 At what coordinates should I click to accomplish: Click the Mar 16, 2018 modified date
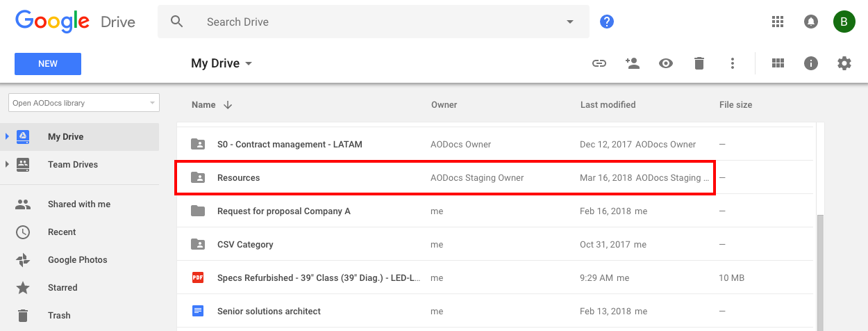(x=606, y=178)
